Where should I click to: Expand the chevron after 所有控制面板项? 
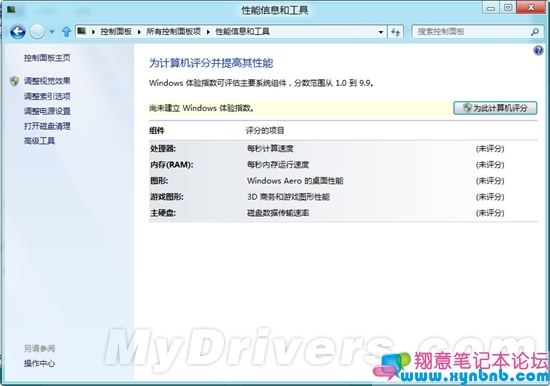pyautogui.click(x=208, y=32)
